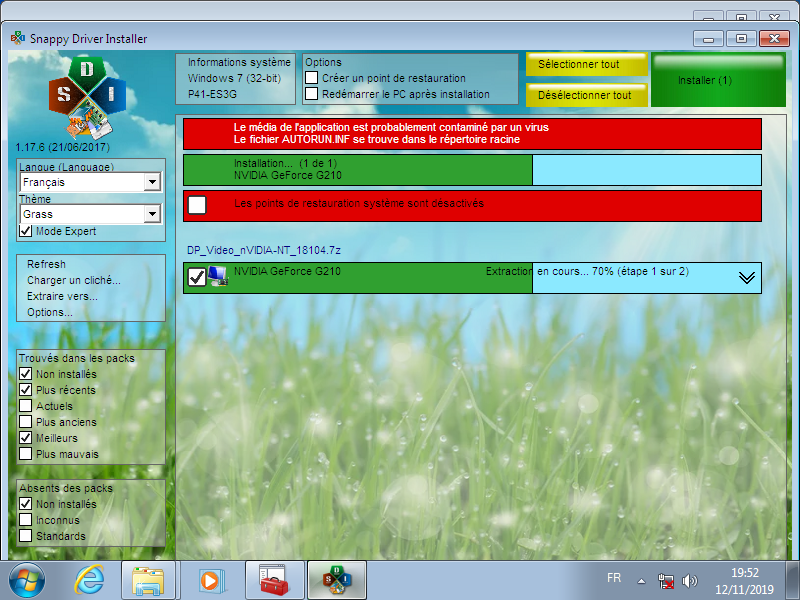The image size is (800, 600).
Task: Open Windows Explorer from the taskbar
Action: pos(148,580)
